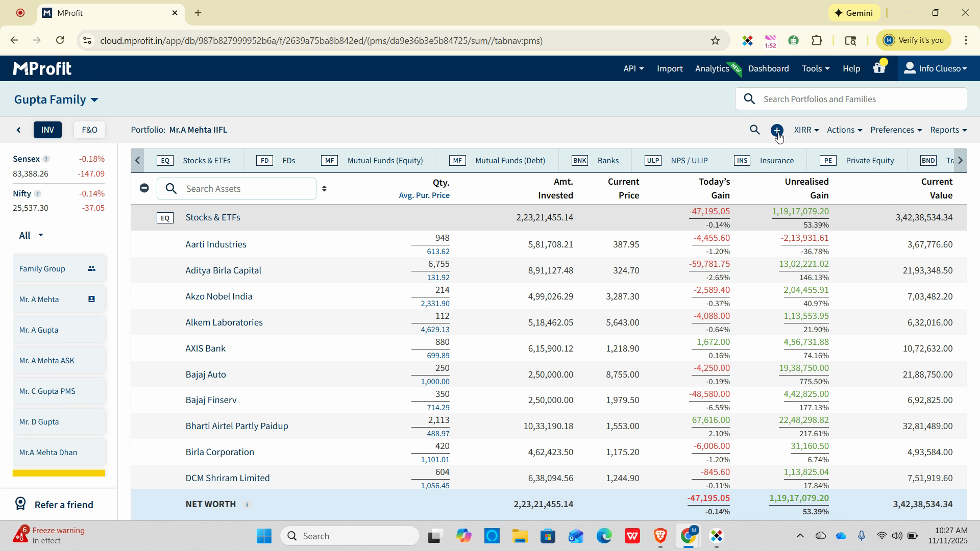The height and width of the screenshot is (551, 980).
Task: Select Mr. C Gupta PMS portfolio
Action: click(x=47, y=391)
